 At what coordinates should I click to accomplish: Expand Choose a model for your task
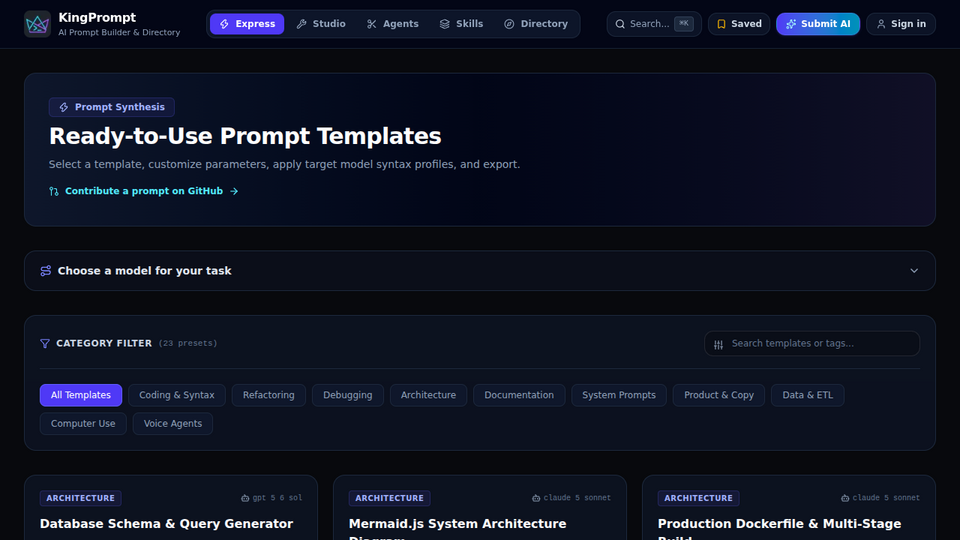coord(480,271)
